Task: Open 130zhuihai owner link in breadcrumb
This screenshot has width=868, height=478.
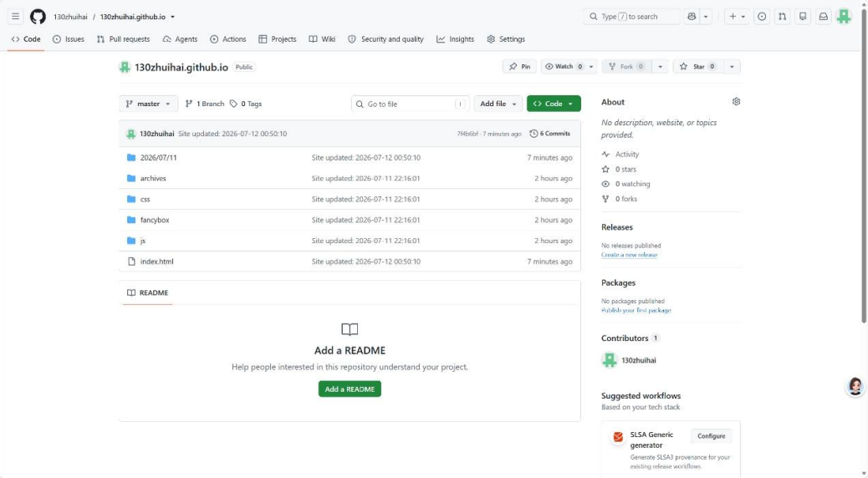Action: pos(70,17)
